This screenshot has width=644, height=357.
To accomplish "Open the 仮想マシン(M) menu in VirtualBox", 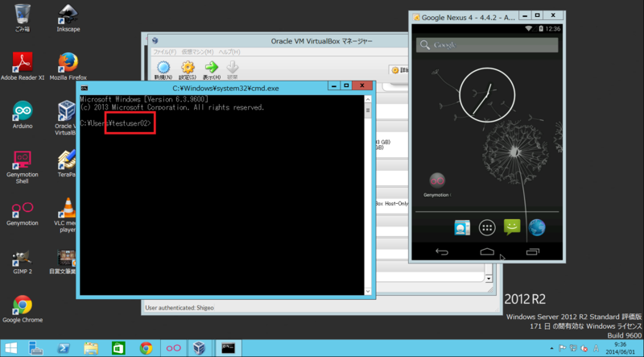I will tap(197, 52).
